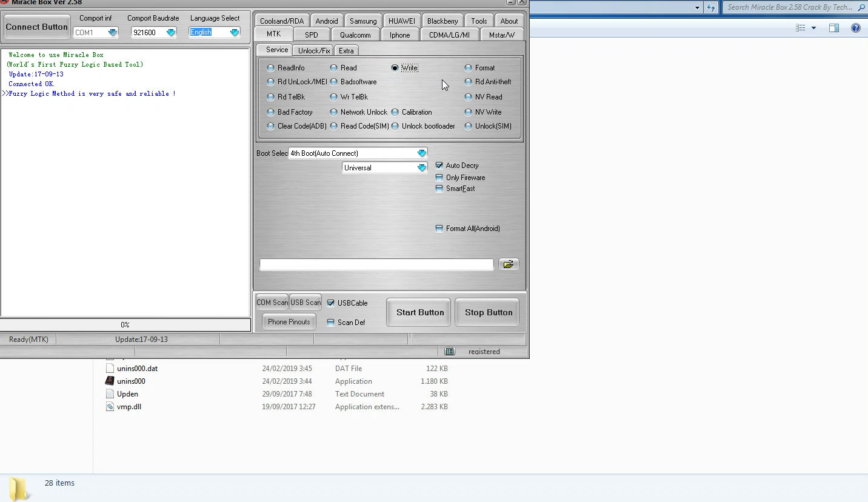Screen dimensions: 868x502
Task: Click the Stop Button
Action: pos(488,312)
